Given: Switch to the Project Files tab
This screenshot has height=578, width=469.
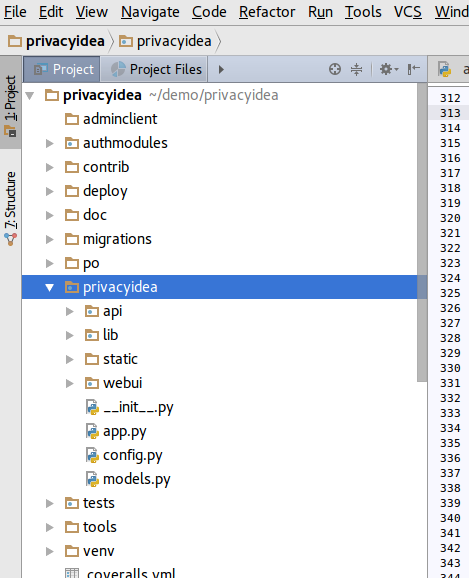Looking at the screenshot, I should click(154, 69).
